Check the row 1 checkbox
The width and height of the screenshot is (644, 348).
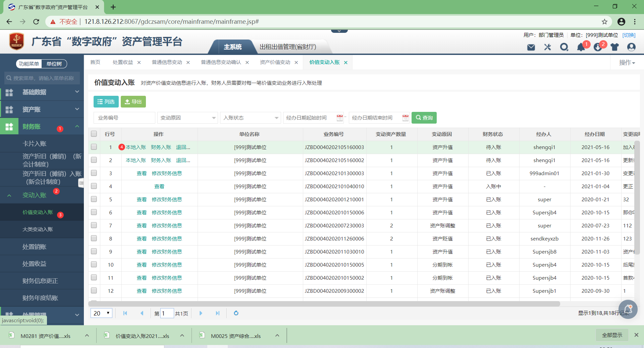pos(94,147)
